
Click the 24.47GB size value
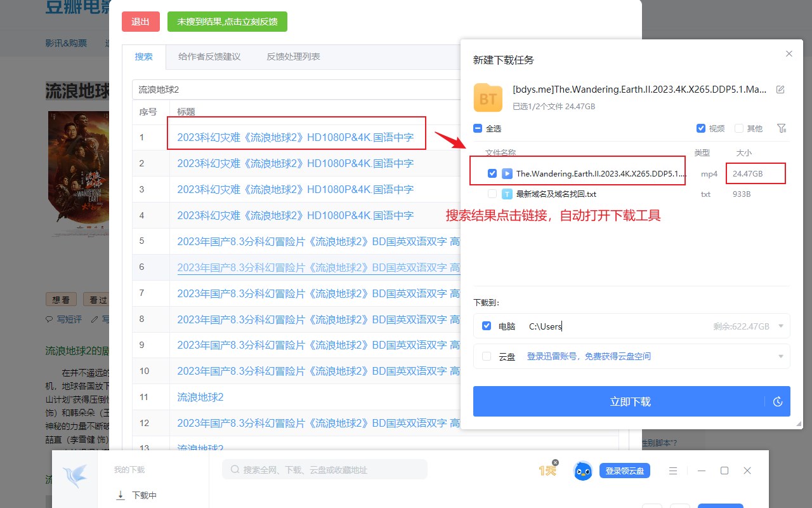coord(747,173)
